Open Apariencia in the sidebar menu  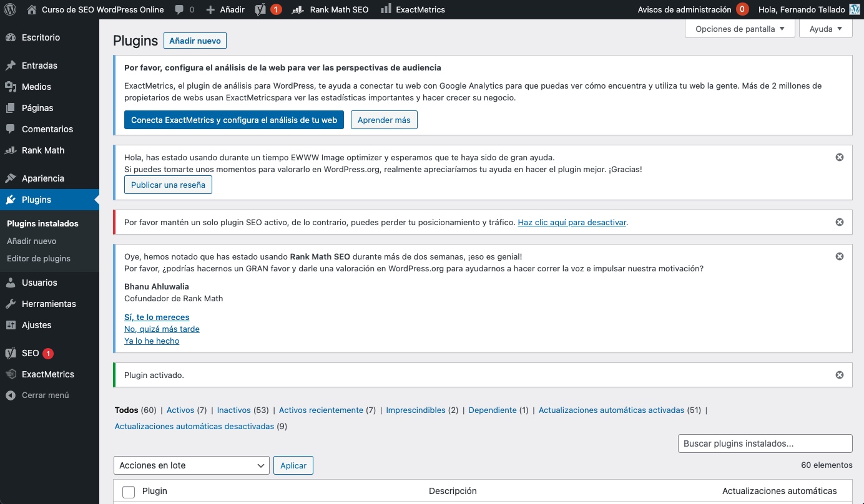click(x=42, y=178)
